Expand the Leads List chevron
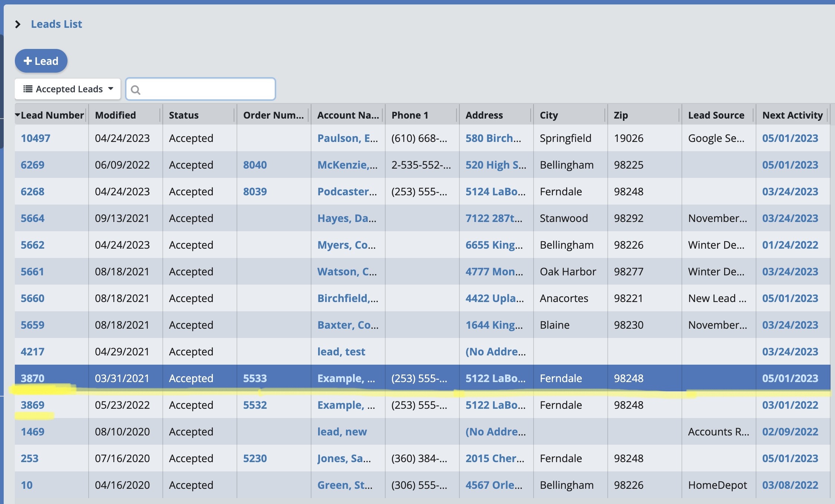The width and height of the screenshot is (835, 504). pos(17,24)
